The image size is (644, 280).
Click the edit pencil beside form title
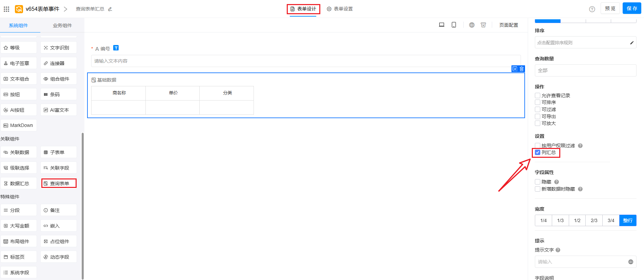tap(110, 9)
